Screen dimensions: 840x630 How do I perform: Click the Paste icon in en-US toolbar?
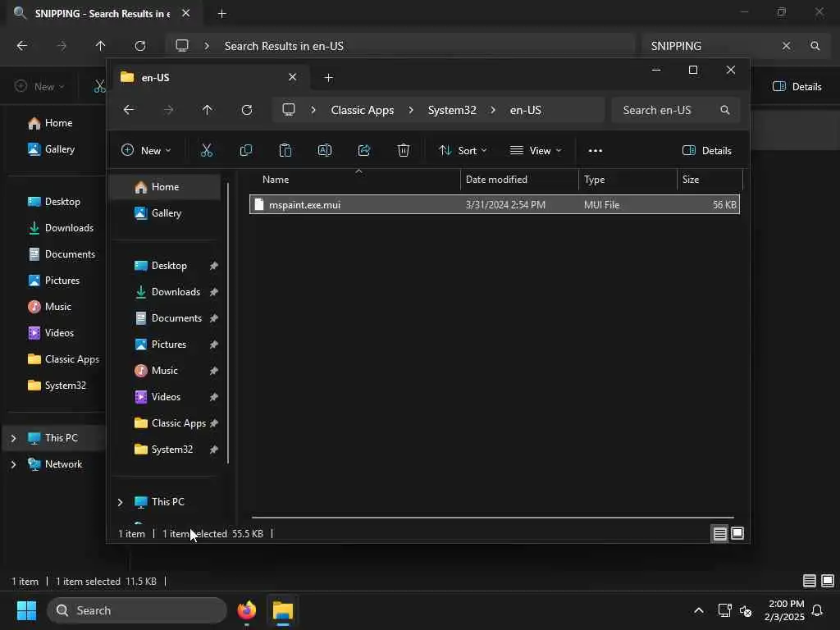click(x=285, y=151)
